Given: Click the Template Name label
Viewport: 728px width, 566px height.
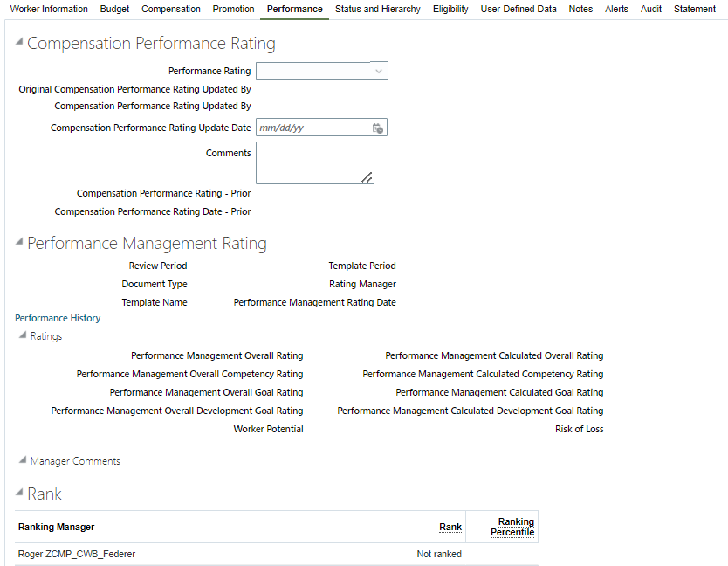Looking at the screenshot, I should click(155, 302).
